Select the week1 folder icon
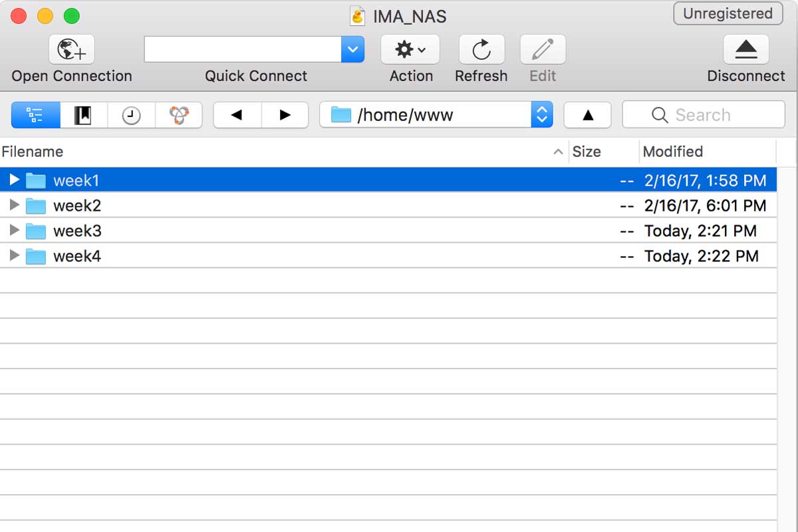The width and height of the screenshot is (798, 532). (36, 180)
